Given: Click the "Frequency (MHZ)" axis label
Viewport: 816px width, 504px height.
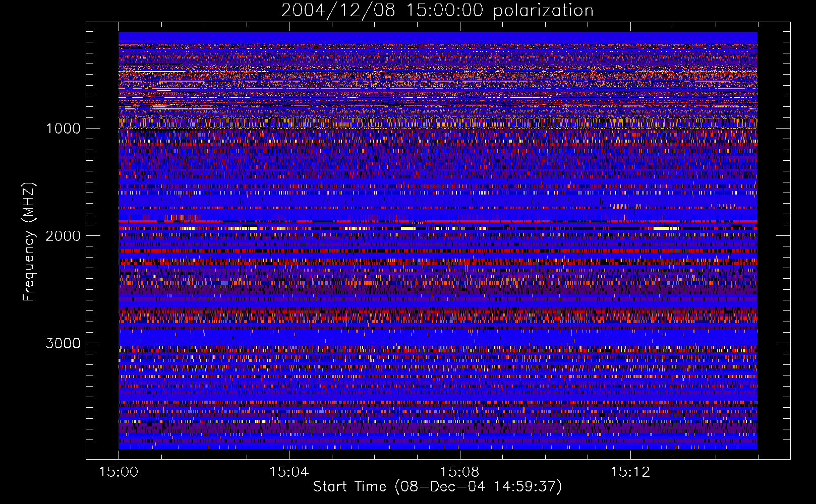Looking at the screenshot, I should click(x=29, y=242).
